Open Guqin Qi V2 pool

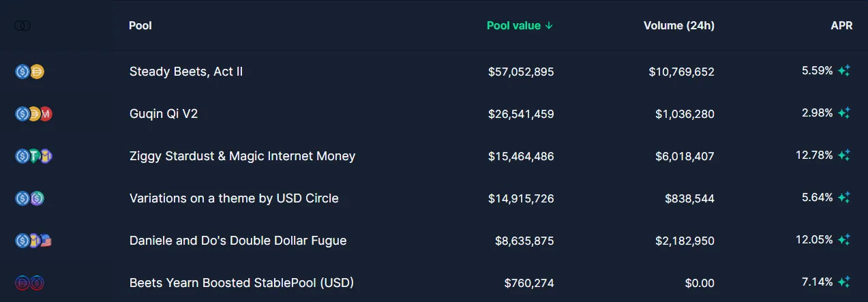(x=164, y=114)
